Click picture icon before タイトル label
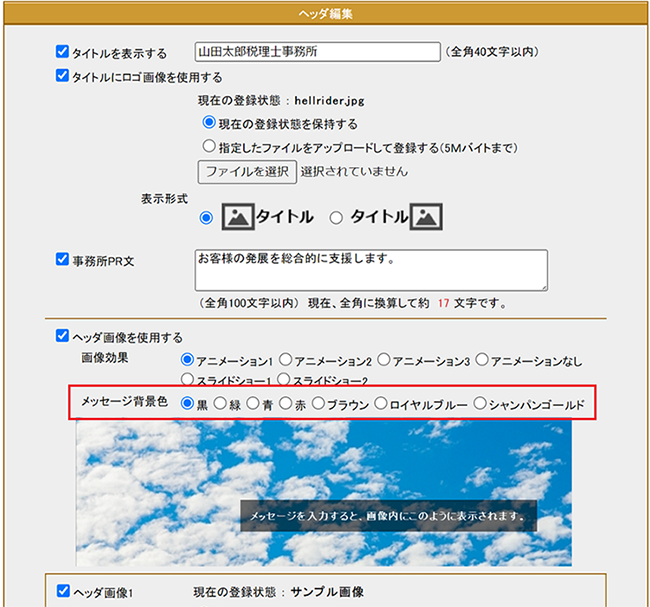 [238, 216]
